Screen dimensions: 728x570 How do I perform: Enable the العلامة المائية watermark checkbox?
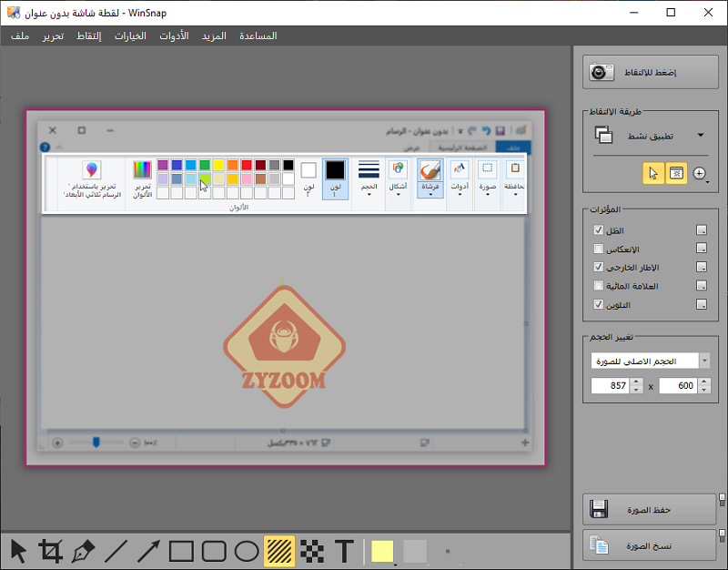coord(599,286)
